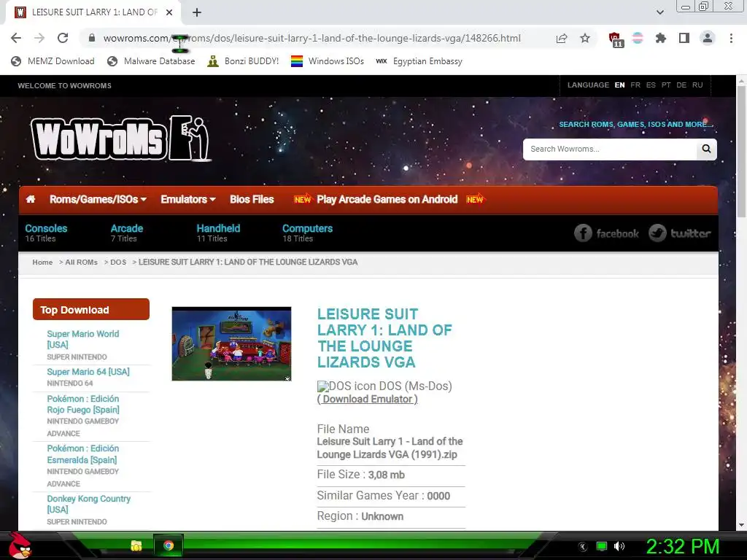This screenshot has height=560, width=747.
Task: Click the WoWroMs site logo
Action: point(121,139)
